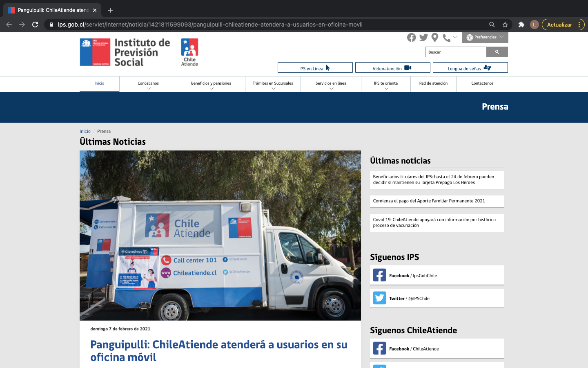This screenshot has width=588, height=368.
Task: Expand the chevron next to the phone icon
Action: tap(455, 37)
